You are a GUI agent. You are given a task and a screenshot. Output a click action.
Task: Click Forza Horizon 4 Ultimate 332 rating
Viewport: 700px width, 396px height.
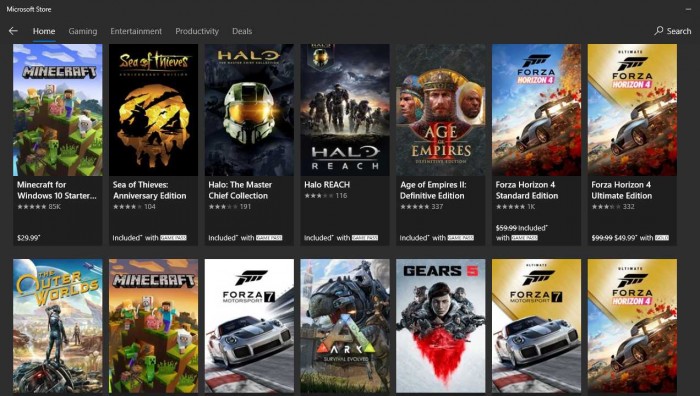(x=613, y=207)
